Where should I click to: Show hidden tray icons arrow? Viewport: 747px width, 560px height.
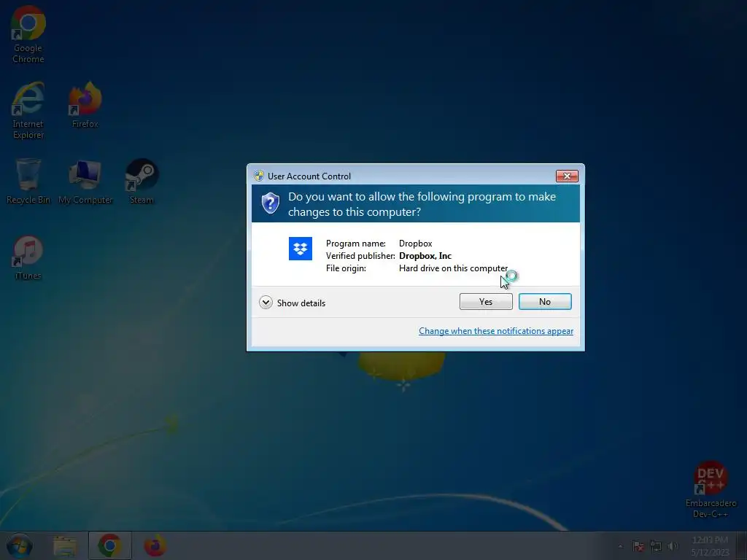[x=620, y=546]
